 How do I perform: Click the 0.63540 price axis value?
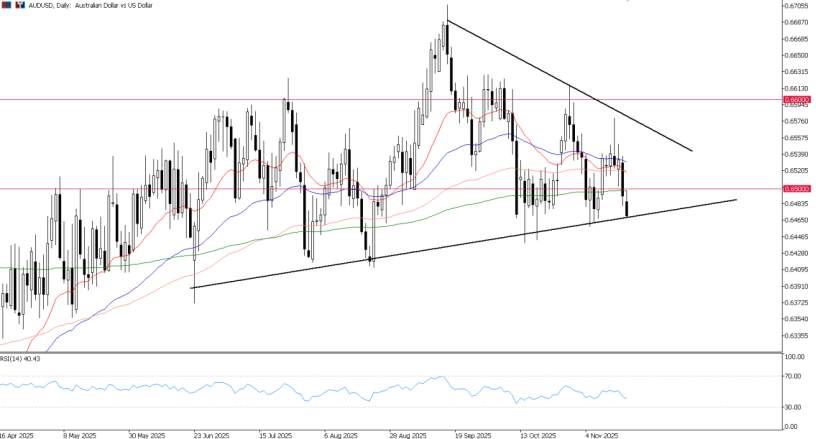(x=797, y=319)
